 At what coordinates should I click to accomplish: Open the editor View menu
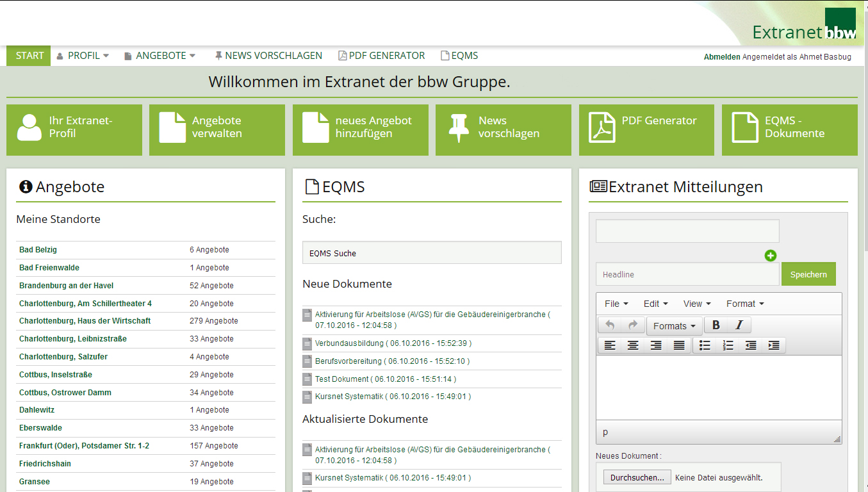point(697,304)
